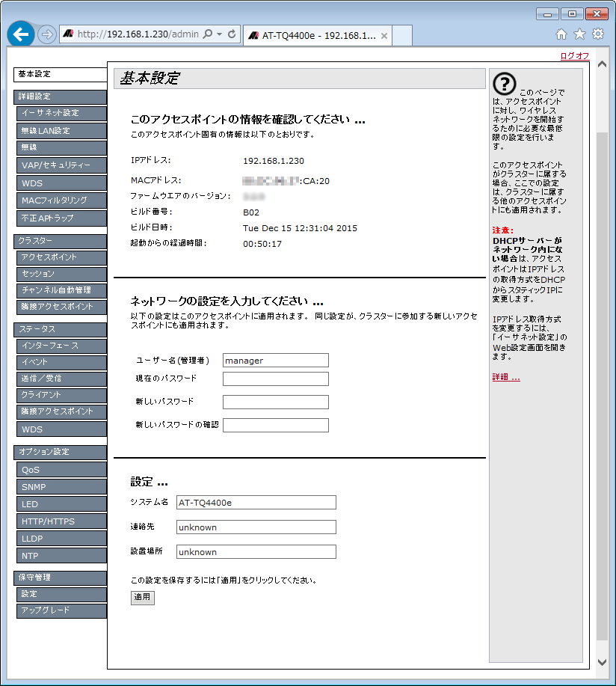The image size is (616, 686).
Task: Open インターフェース status item
Action: (x=61, y=346)
